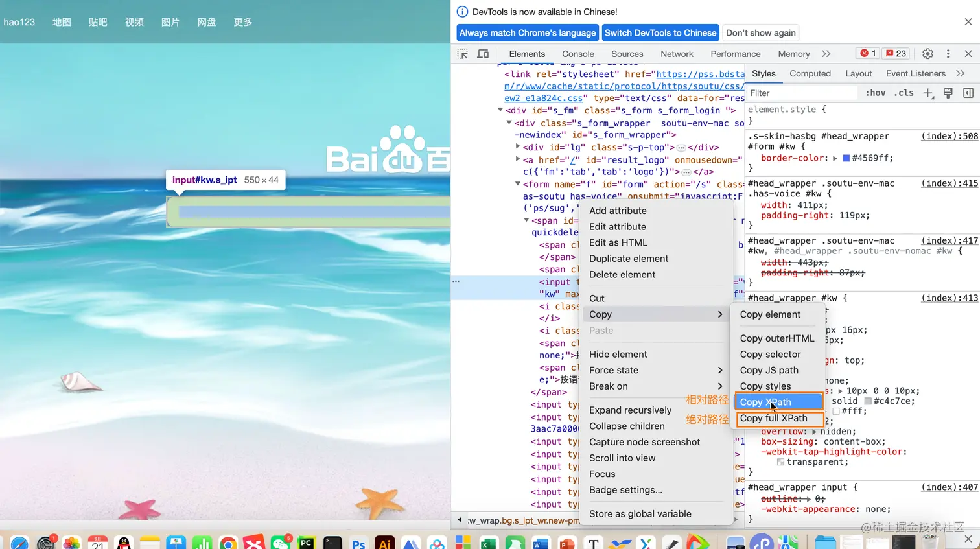Image resolution: width=980 pixels, height=549 pixels.
Task: Expand the div#lg node
Action: (517, 147)
